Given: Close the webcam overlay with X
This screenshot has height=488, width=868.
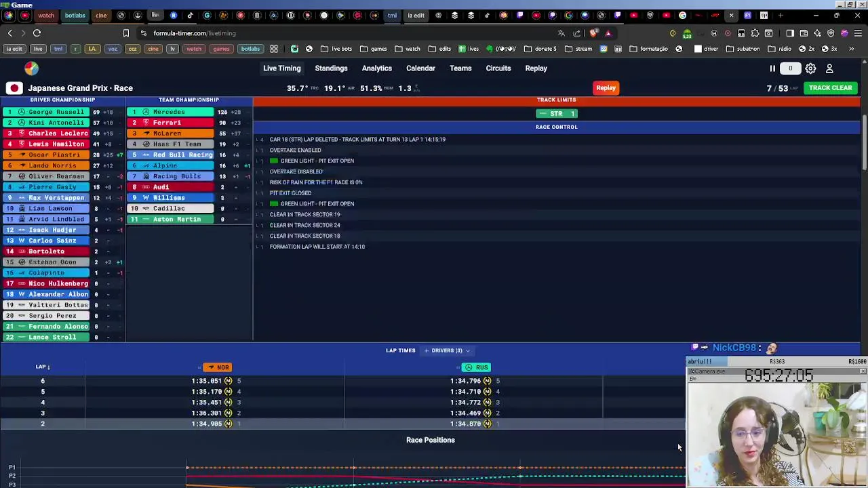Looking at the screenshot, I should tap(863, 371).
